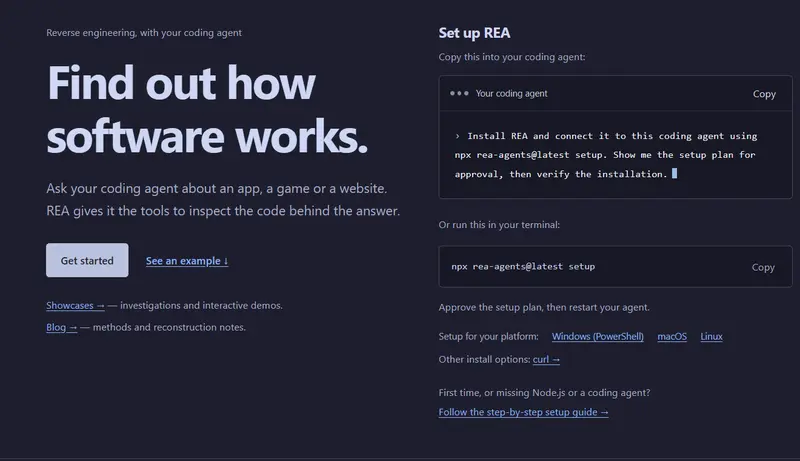
Task: Open macOS setup link
Action: tap(672, 337)
